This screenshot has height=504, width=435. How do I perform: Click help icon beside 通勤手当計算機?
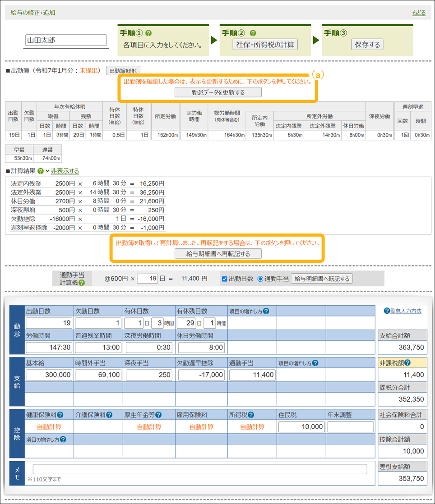click(x=81, y=283)
